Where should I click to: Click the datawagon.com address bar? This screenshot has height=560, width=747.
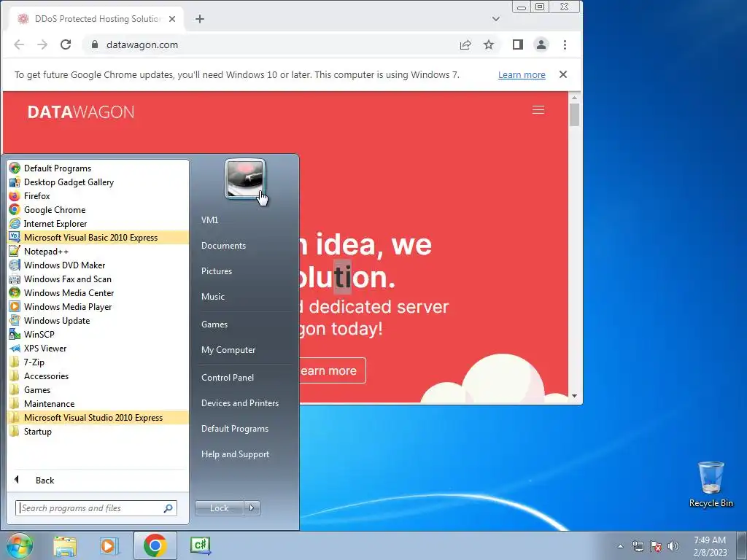point(271,44)
